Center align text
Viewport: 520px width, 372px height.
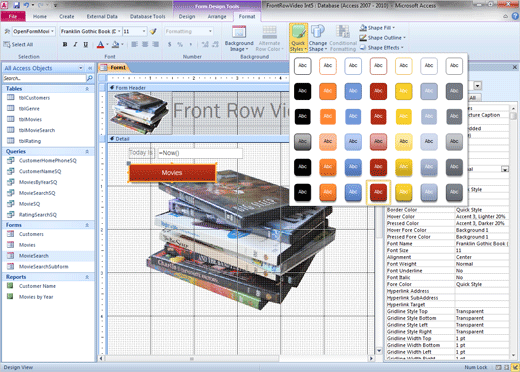(145, 44)
